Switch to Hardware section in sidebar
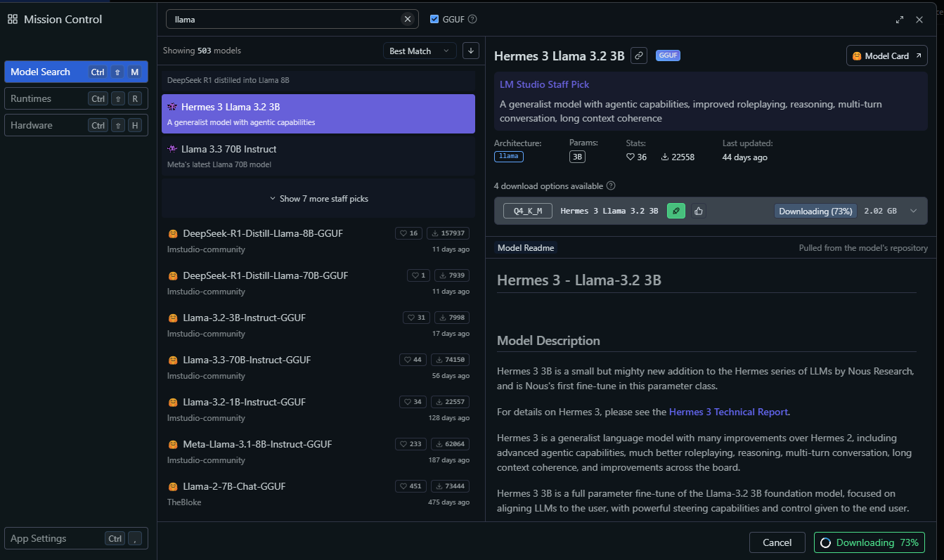Image resolution: width=944 pixels, height=560 pixels. [76, 125]
